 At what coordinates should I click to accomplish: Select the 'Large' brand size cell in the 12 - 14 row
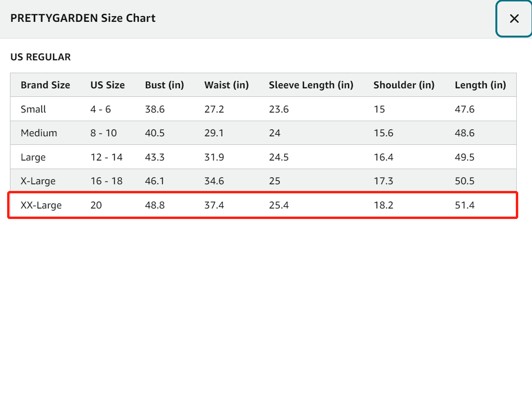33,157
